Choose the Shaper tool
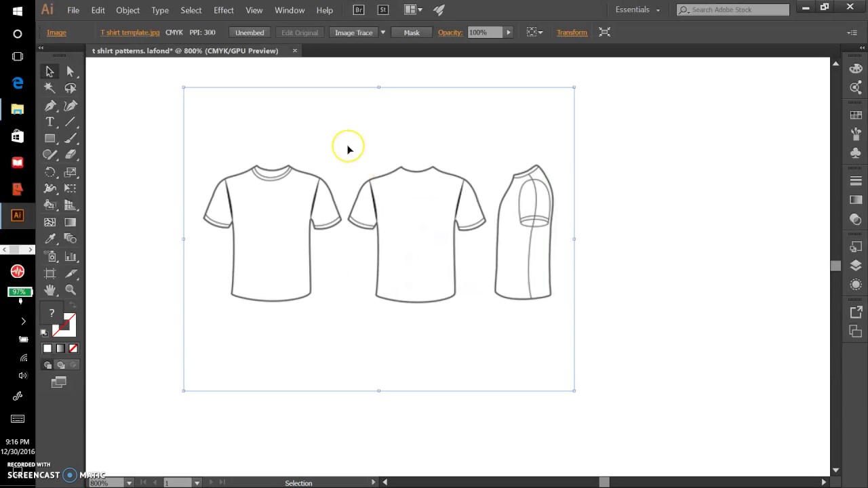This screenshot has height=488, width=868. click(50, 155)
